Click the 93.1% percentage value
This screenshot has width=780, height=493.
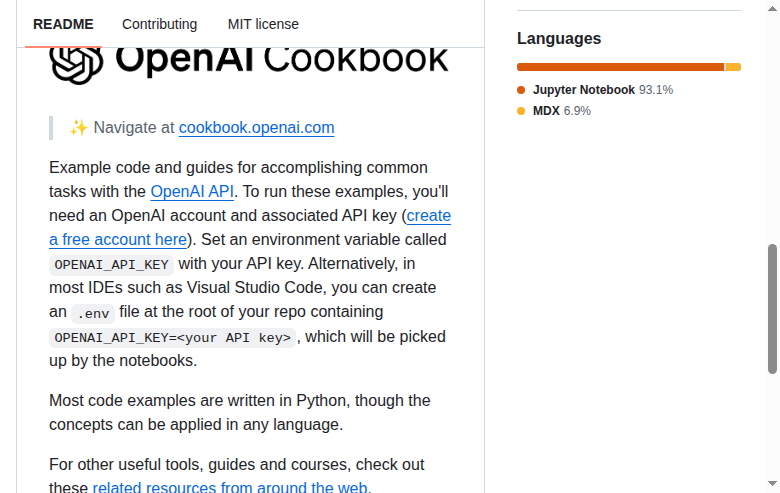click(x=656, y=90)
